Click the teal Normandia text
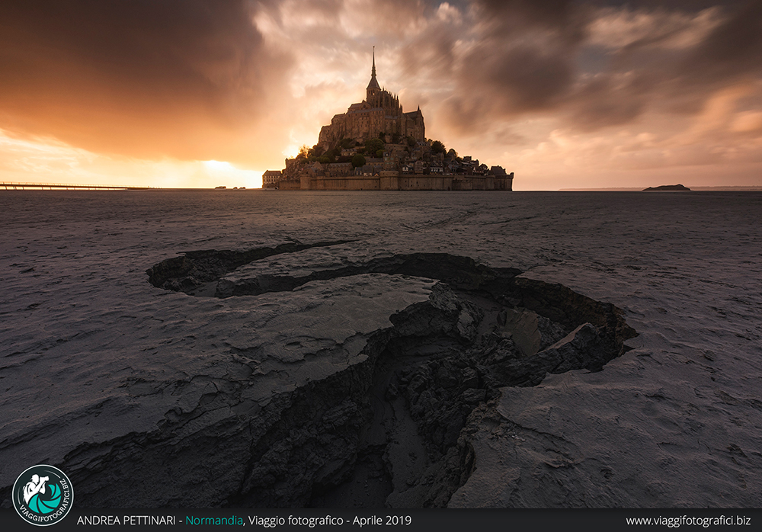762x532 pixels. tap(214, 521)
